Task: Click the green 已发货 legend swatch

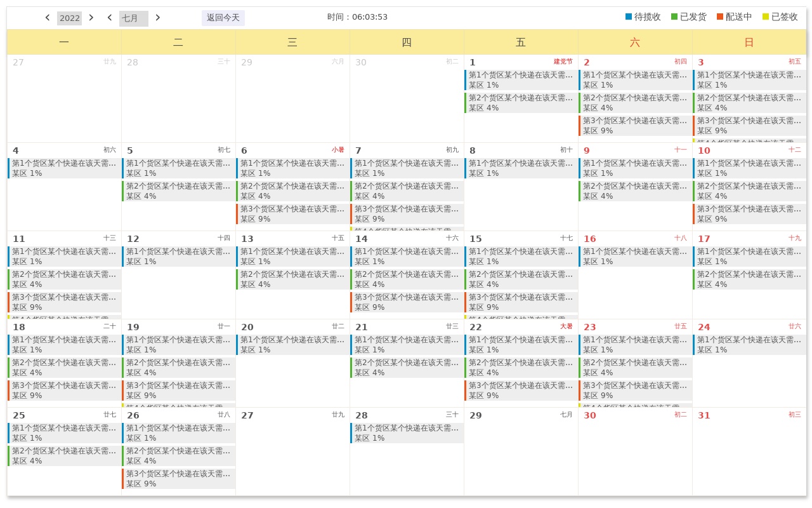Action: [674, 17]
